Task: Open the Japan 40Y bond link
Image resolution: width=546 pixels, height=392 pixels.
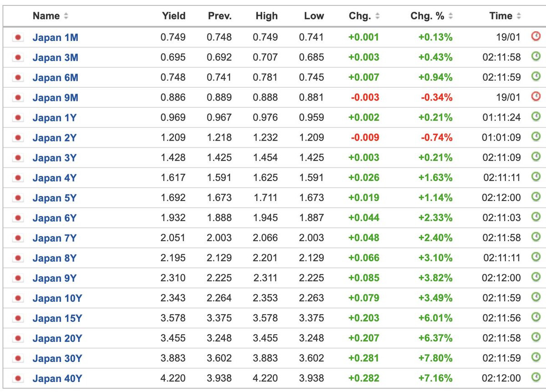Action: tap(57, 378)
